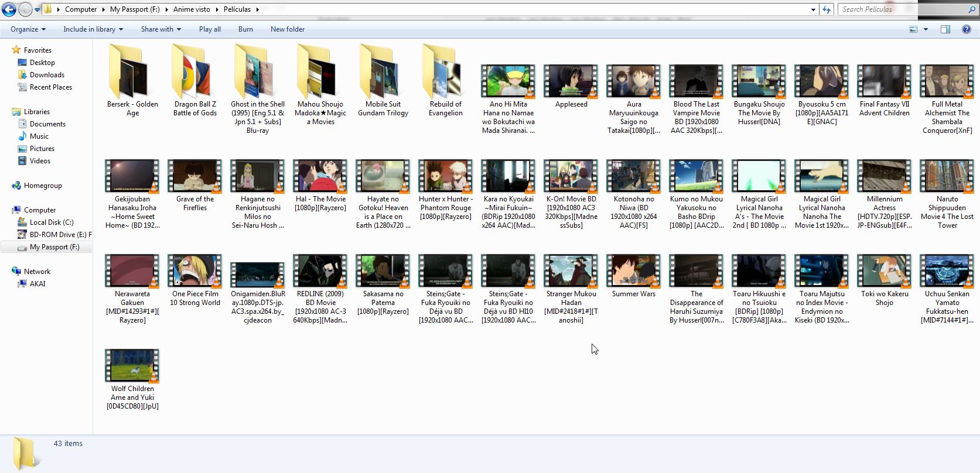Screen dimensions: 980x473
Task: Click the Back navigation arrow button
Action: click(9, 9)
